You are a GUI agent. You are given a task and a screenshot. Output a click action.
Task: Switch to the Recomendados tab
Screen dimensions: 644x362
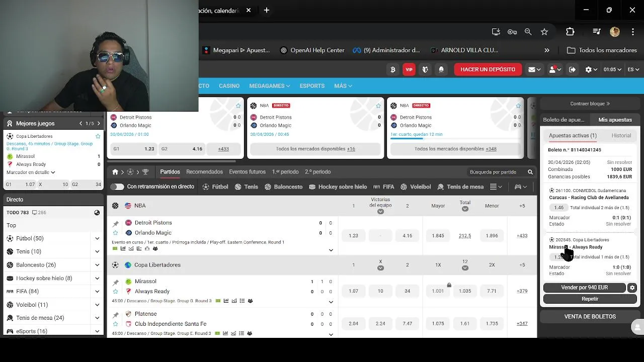[204, 172]
